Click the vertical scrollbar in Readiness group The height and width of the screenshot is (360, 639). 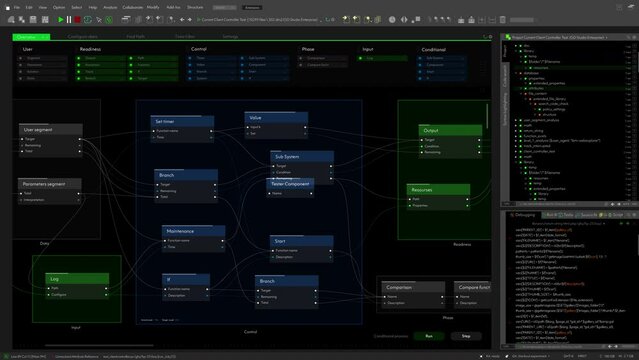[487, 116]
